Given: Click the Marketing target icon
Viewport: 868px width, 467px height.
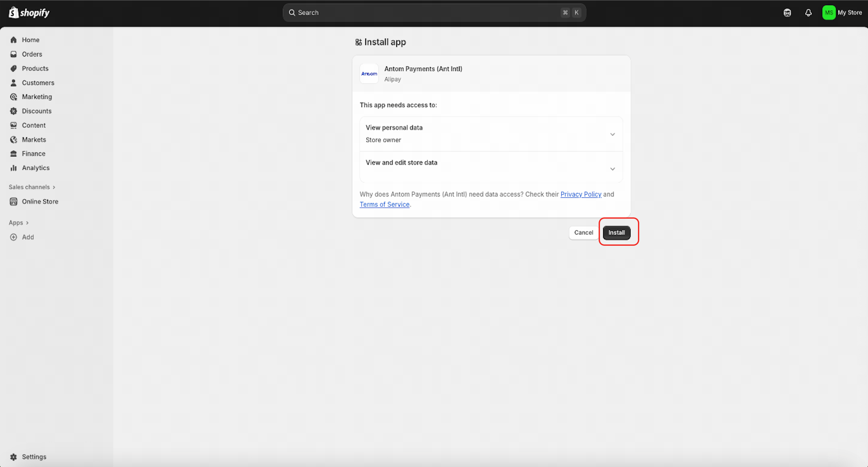Looking at the screenshot, I should pos(14,97).
